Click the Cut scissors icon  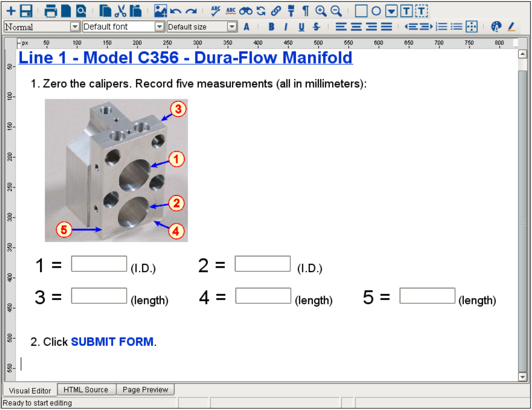pyautogui.click(x=120, y=11)
